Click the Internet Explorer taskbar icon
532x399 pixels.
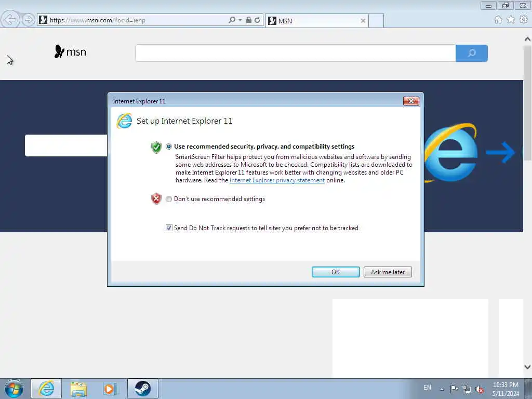tap(46, 389)
